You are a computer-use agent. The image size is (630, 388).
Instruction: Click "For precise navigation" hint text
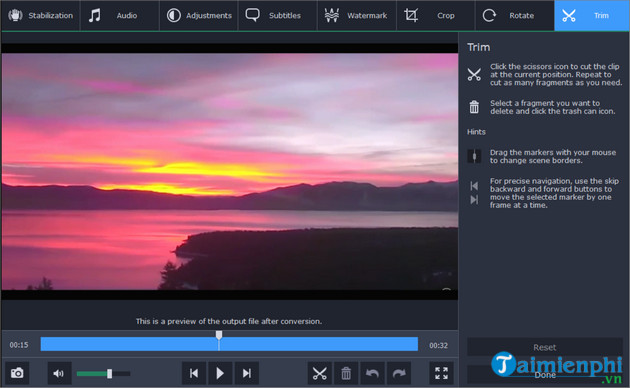[x=554, y=193]
